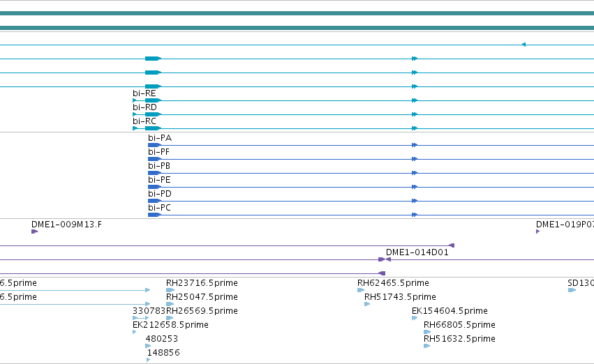This screenshot has height=364, width=594.
Task: Select the DME1-009M13.F clone label
Action: click(67, 225)
